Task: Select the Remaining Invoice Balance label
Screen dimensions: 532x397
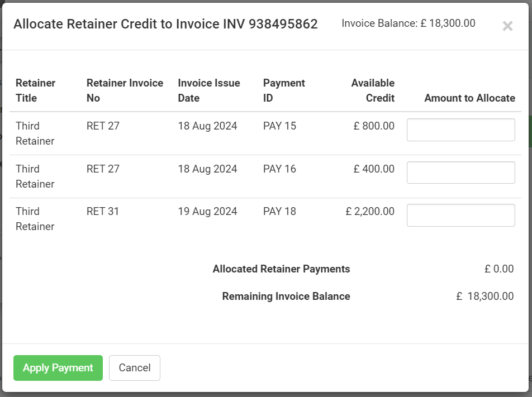Action: click(286, 296)
